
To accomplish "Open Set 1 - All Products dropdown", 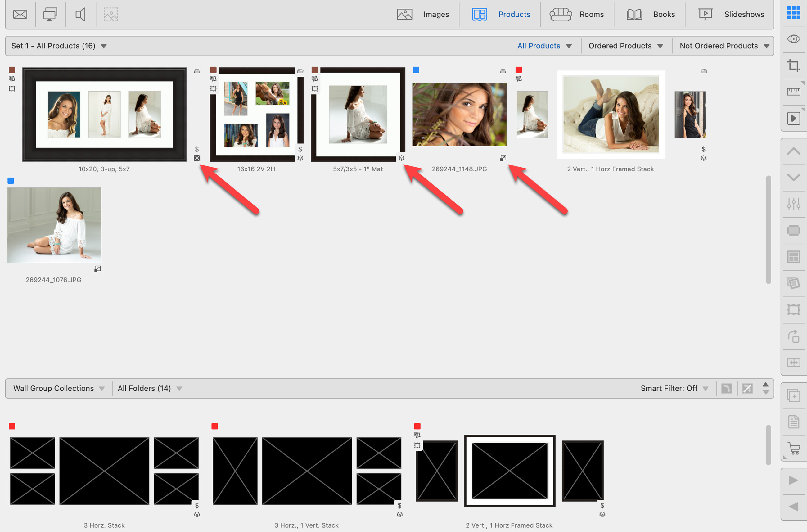I will click(59, 46).
